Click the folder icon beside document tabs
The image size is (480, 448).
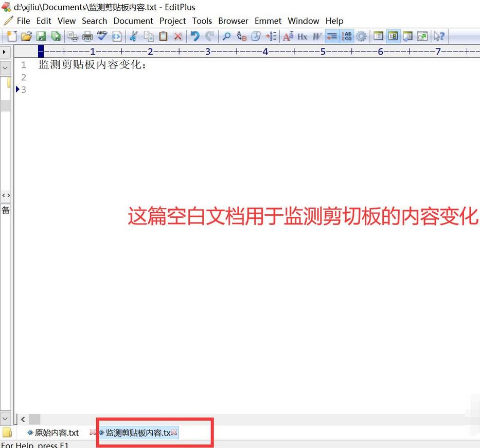(7, 433)
